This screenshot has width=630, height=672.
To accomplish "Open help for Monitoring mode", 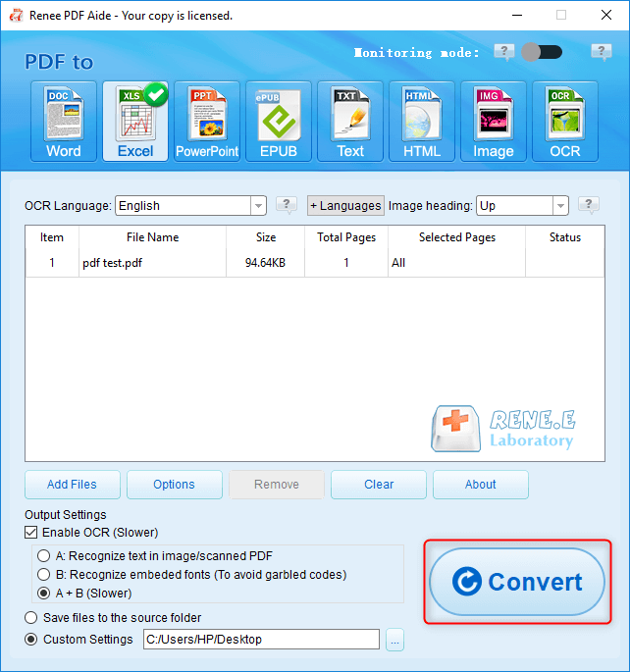I will point(504,52).
